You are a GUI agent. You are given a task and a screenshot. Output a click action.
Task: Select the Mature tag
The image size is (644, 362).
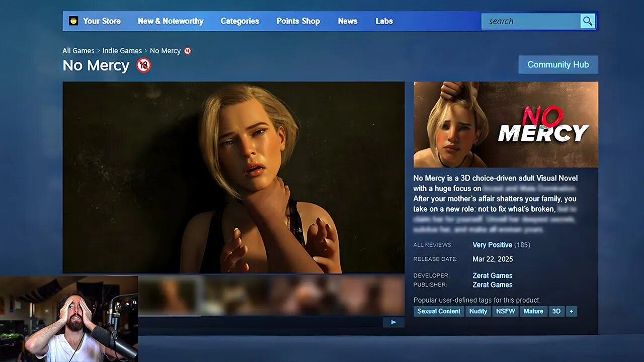point(533,311)
